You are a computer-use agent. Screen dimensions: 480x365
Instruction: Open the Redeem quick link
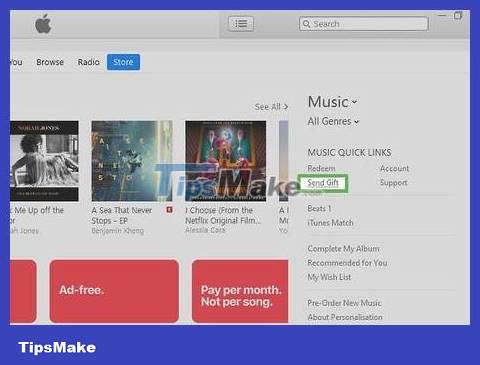point(321,168)
